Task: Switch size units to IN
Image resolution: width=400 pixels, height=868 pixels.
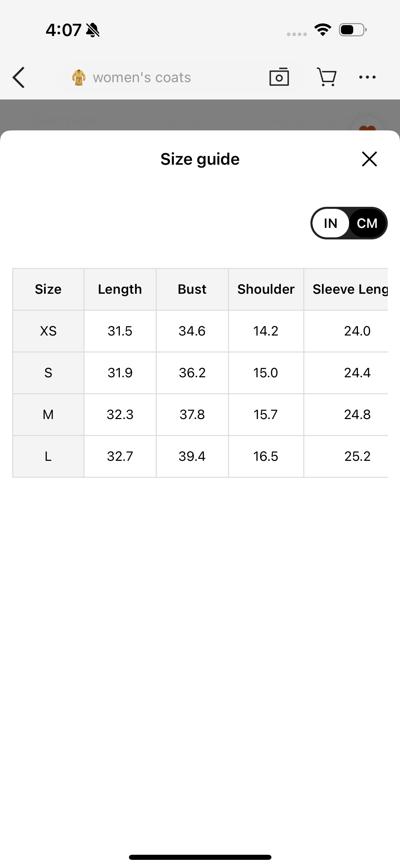Action: 330,223
